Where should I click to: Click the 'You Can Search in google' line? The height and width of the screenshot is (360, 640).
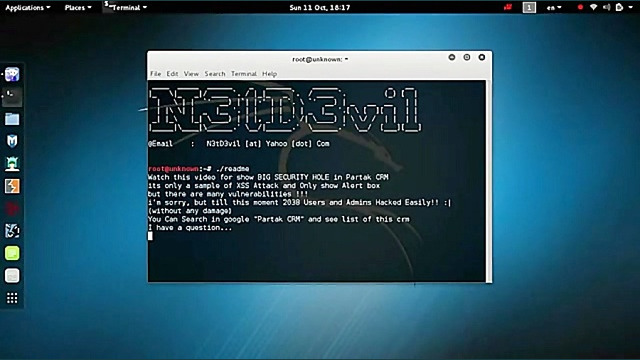278,220
